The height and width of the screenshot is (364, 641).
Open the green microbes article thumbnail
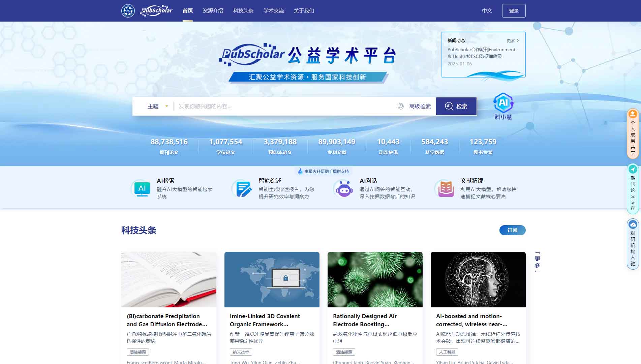(x=375, y=279)
